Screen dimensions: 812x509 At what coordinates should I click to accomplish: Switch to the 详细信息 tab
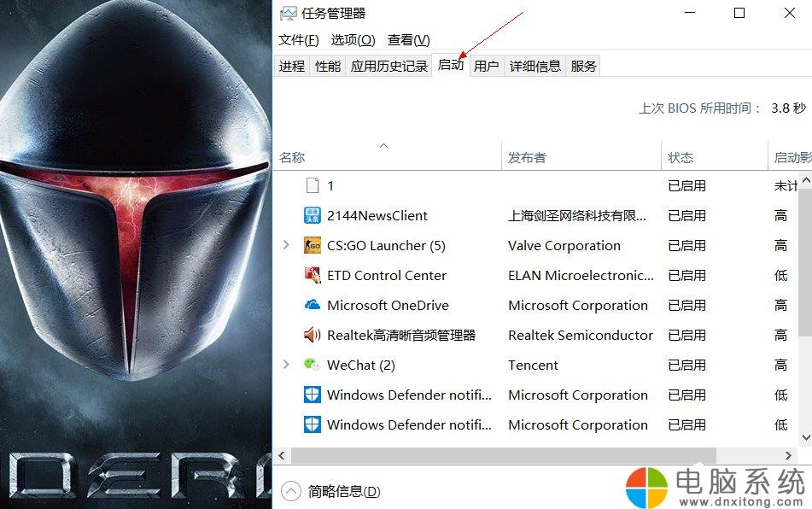(535, 66)
